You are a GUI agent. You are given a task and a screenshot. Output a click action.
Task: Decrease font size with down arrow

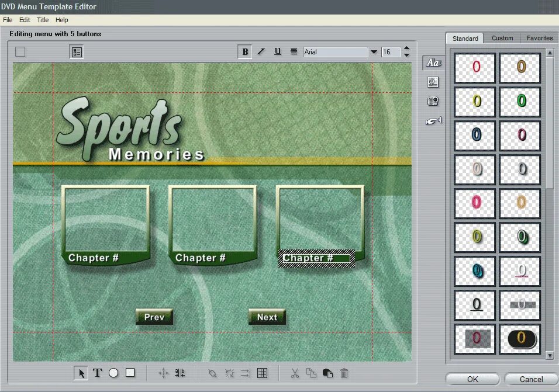tap(407, 55)
